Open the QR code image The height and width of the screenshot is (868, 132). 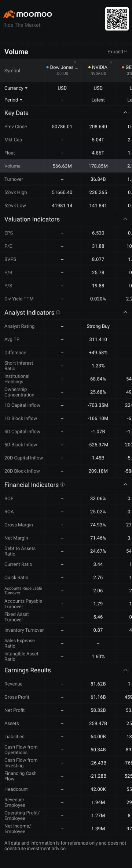[117, 19]
